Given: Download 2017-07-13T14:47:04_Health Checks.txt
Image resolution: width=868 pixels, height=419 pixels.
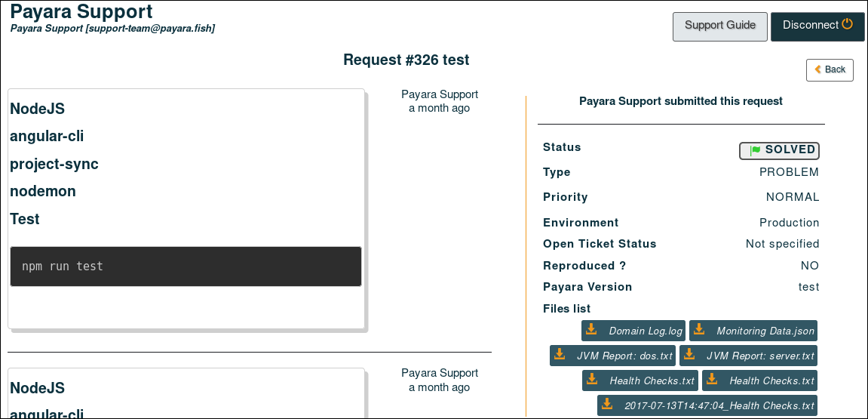Looking at the screenshot, I should point(707,405).
